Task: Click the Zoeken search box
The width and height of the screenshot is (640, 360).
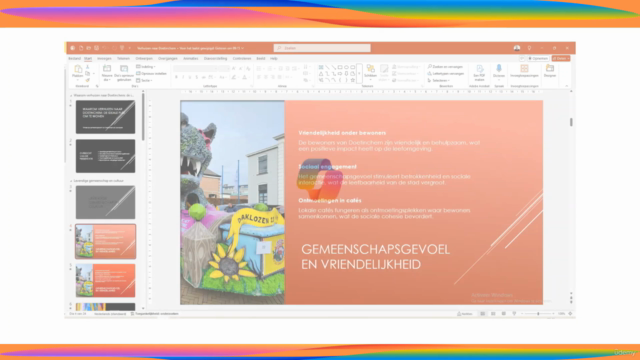Action: tap(322, 48)
